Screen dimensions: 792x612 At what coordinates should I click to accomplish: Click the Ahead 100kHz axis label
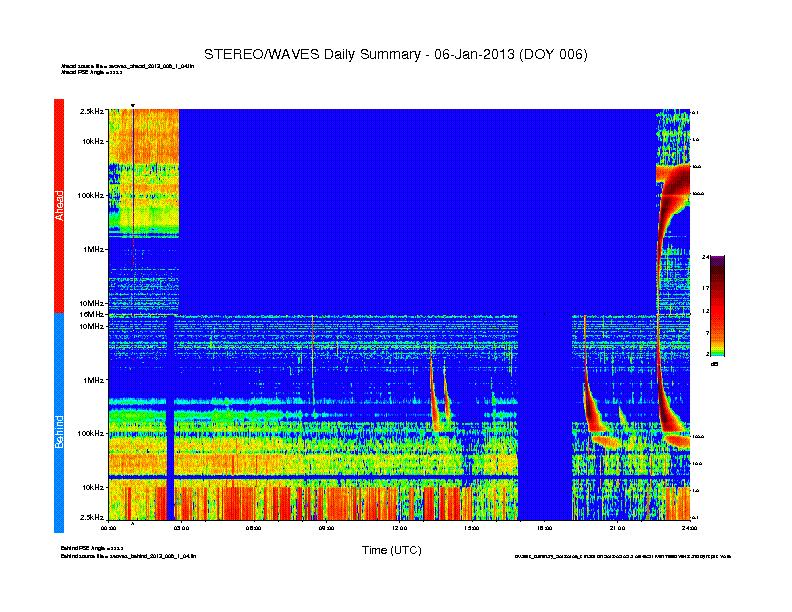90,195
